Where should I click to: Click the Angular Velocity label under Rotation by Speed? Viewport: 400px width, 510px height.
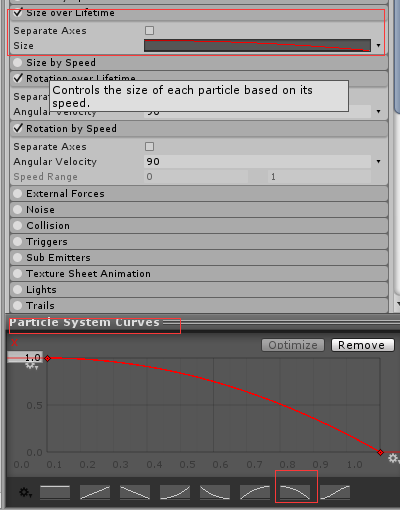pyautogui.click(x=55, y=162)
